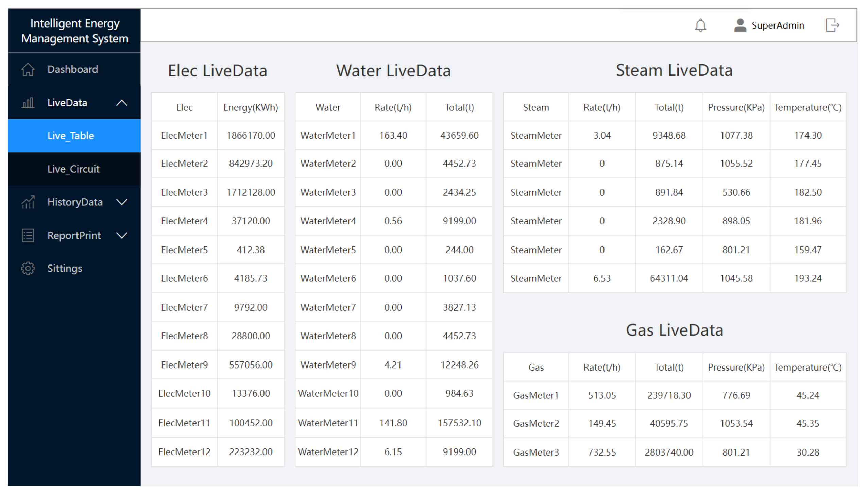Open the Live_Circuit submenu item
Screen dimensions: 868x495
[x=74, y=169]
